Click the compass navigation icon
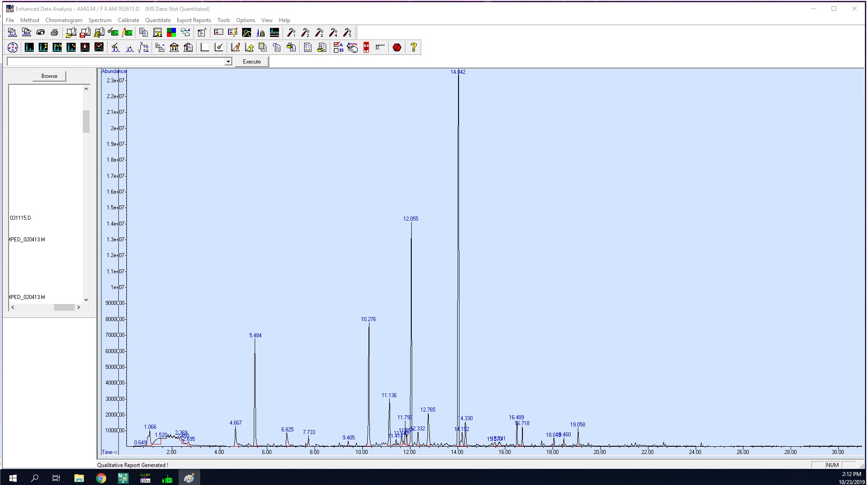 click(x=13, y=47)
